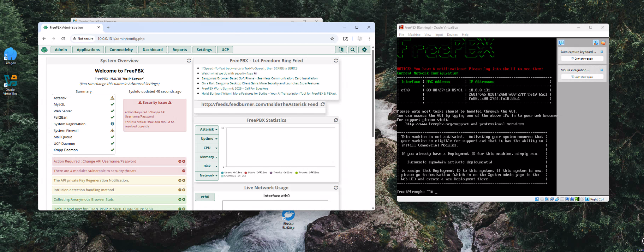The image size is (644, 252).
Task: Click the System Registration info icon
Action: coord(112,124)
